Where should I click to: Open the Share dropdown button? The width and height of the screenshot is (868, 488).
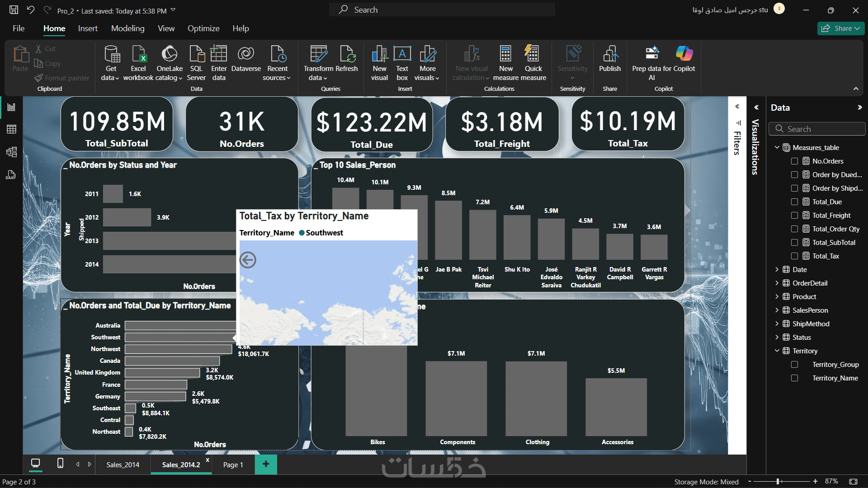coord(841,28)
